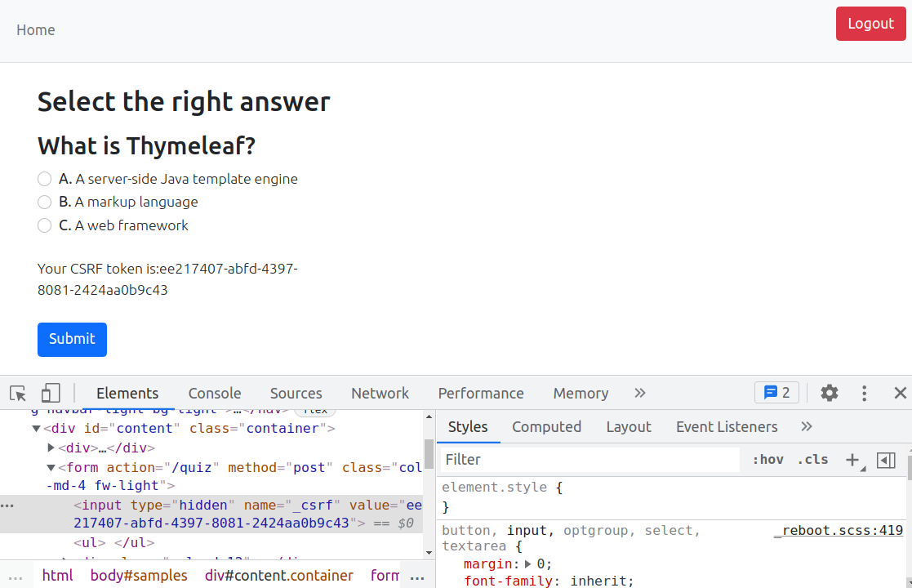Close the DevTools panel
The height and width of the screenshot is (588, 912).
coord(900,393)
